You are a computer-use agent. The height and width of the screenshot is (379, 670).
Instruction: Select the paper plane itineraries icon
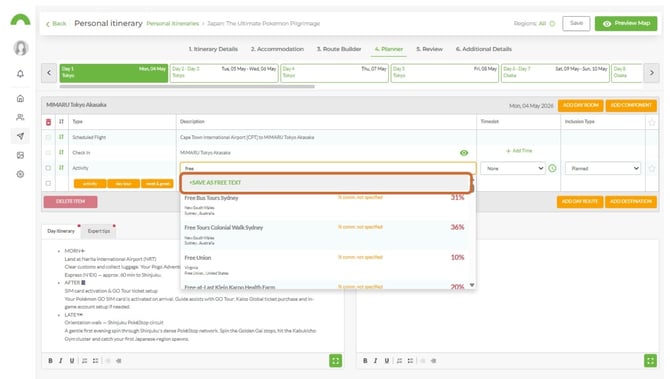(20, 136)
